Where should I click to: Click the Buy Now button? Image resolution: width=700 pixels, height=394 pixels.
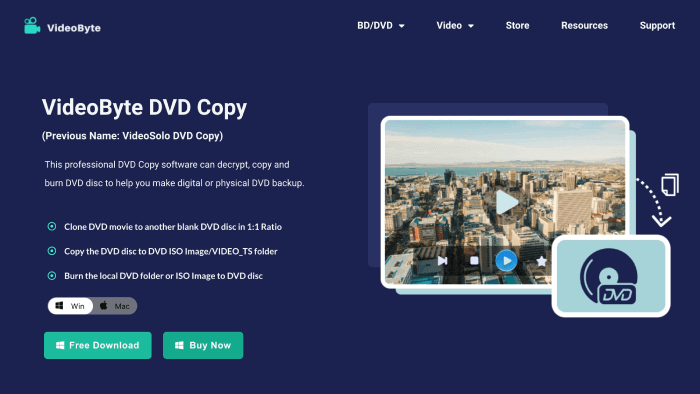click(x=203, y=345)
